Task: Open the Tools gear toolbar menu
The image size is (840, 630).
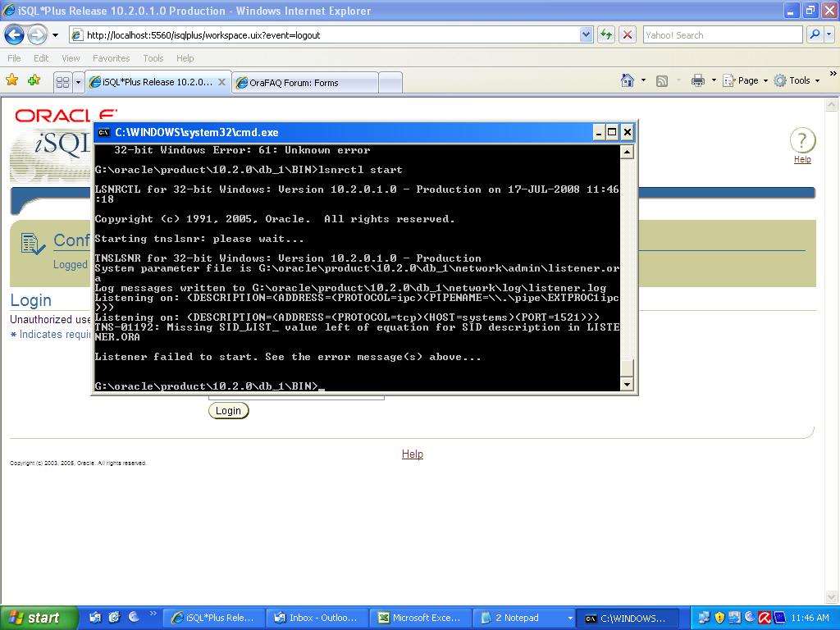Action: 797,80
